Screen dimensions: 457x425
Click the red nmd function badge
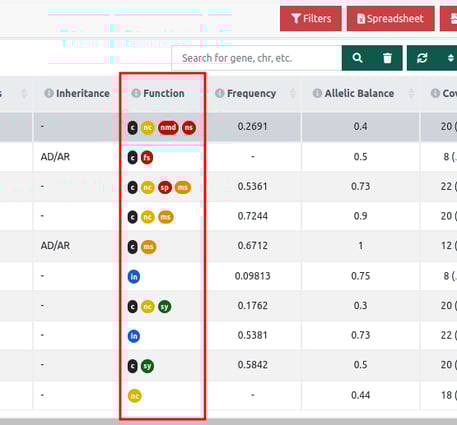[x=168, y=128]
